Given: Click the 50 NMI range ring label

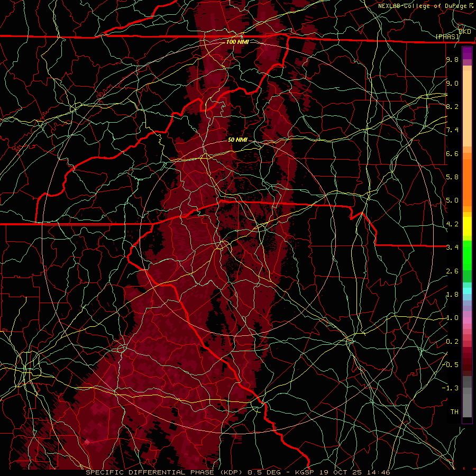Looking at the screenshot, I should (237, 140).
